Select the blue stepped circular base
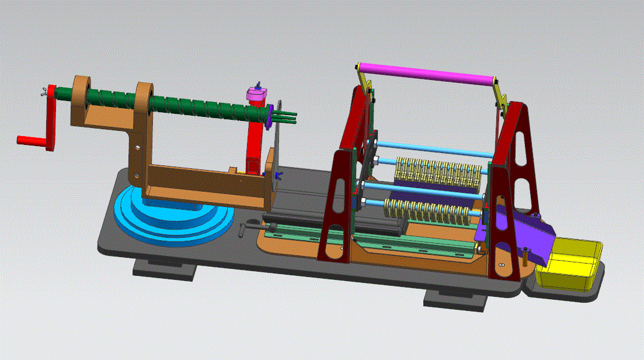Screen dimensions: 644x360 coord(173,217)
